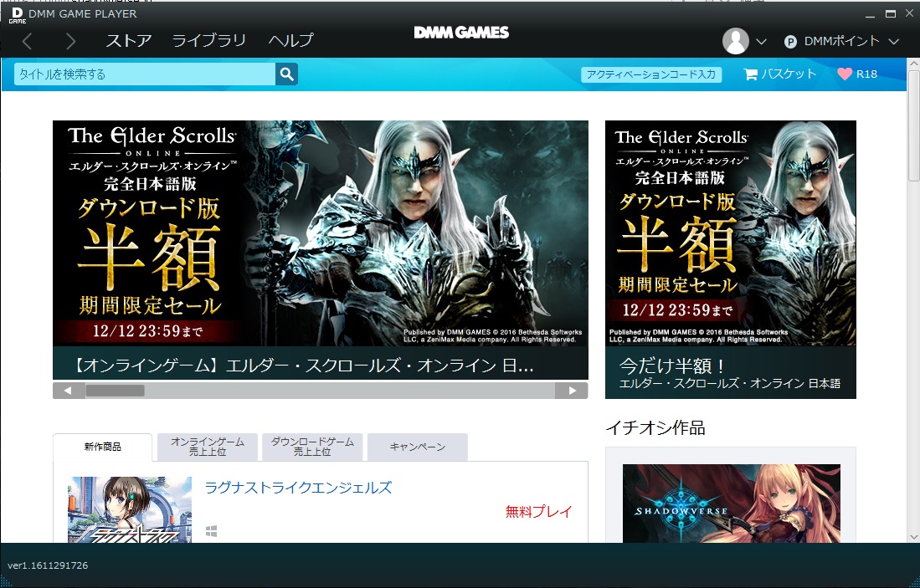Screen dimensions: 920x588
Task: Focus the タイトルを検索する search field
Action: [x=145, y=74]
